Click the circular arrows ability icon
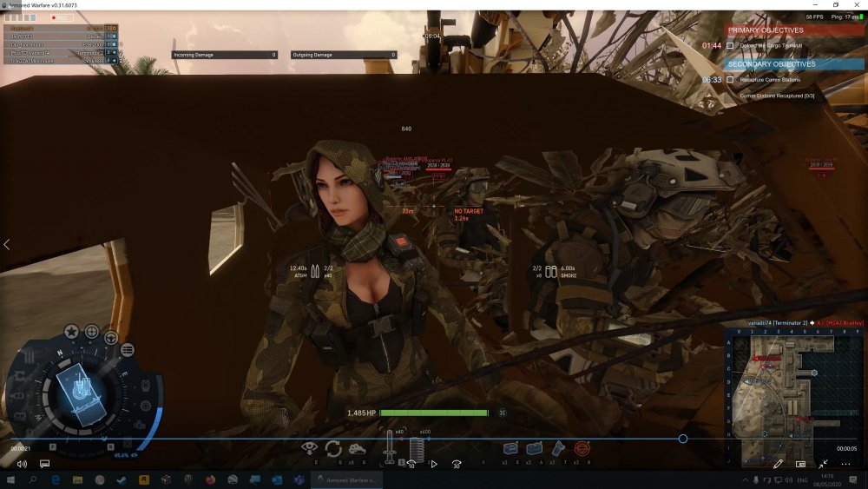868x489 pixels. click(x=333, y=448)
